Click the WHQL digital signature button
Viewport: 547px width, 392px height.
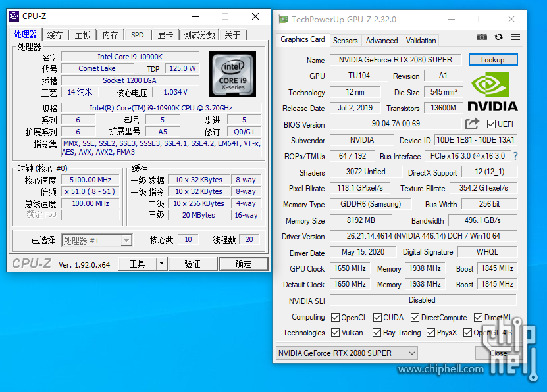(x=488, y=251)
